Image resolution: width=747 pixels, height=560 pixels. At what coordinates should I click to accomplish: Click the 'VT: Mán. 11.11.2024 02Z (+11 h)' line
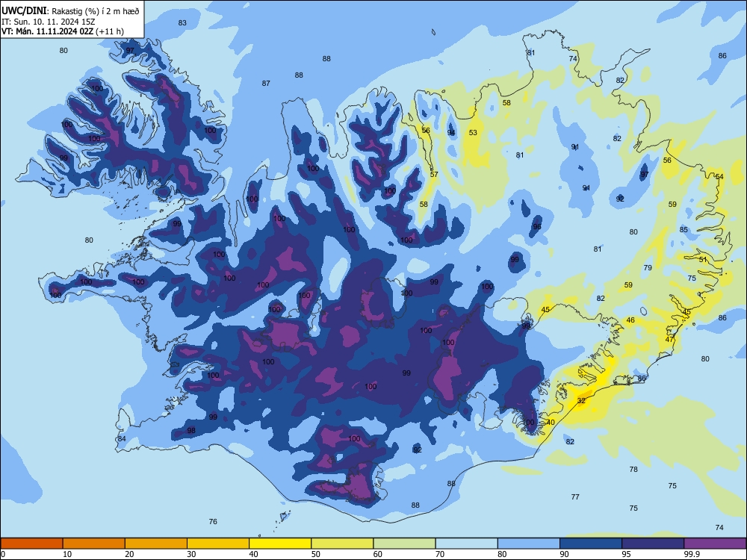[63, 31]
